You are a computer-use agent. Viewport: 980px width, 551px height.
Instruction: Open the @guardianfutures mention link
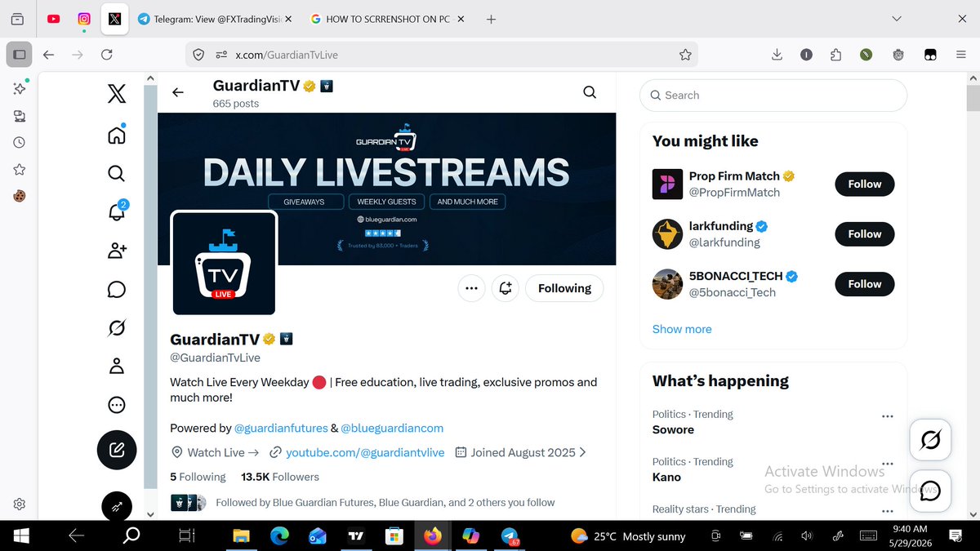tap(281, 428)
